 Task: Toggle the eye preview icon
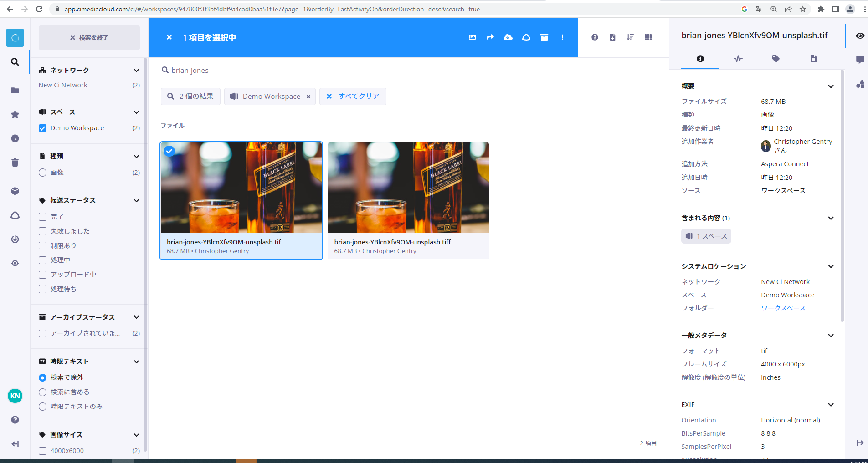[x=860, y=36]
